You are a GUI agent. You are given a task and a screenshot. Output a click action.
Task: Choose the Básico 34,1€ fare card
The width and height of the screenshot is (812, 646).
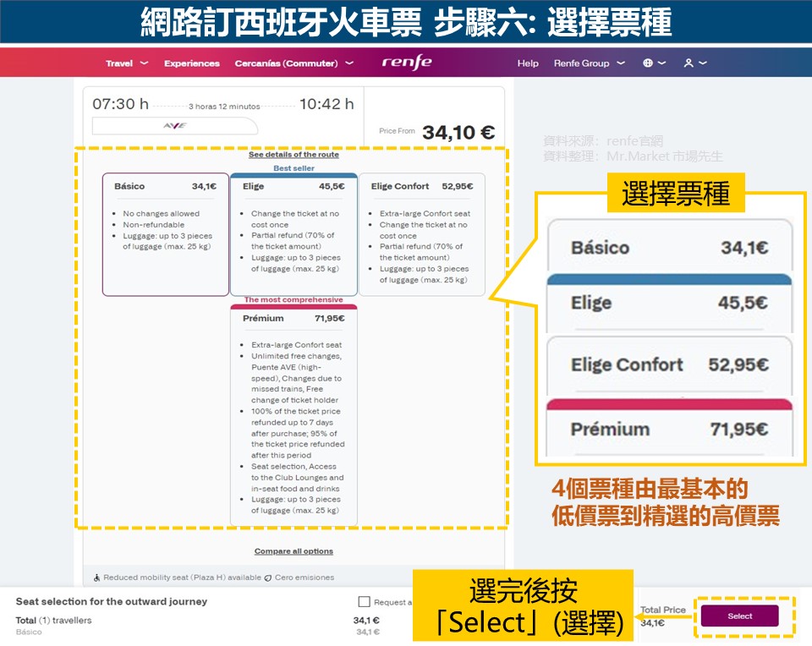pyautogui.click(x=166, y=234)
